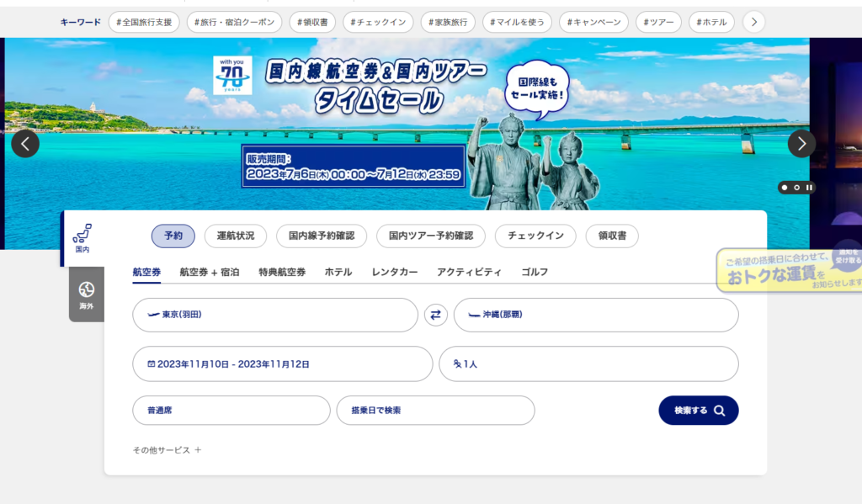Click the #チェックイン keyword tag
Screen dimensions: 862x504
(378, 22)
